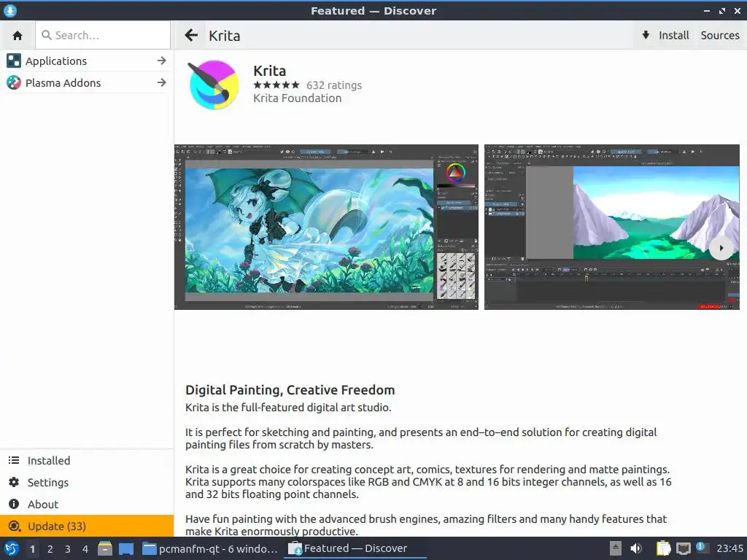Install Krita with the Install button
747x560 pixels.
[x=666, y=35]
